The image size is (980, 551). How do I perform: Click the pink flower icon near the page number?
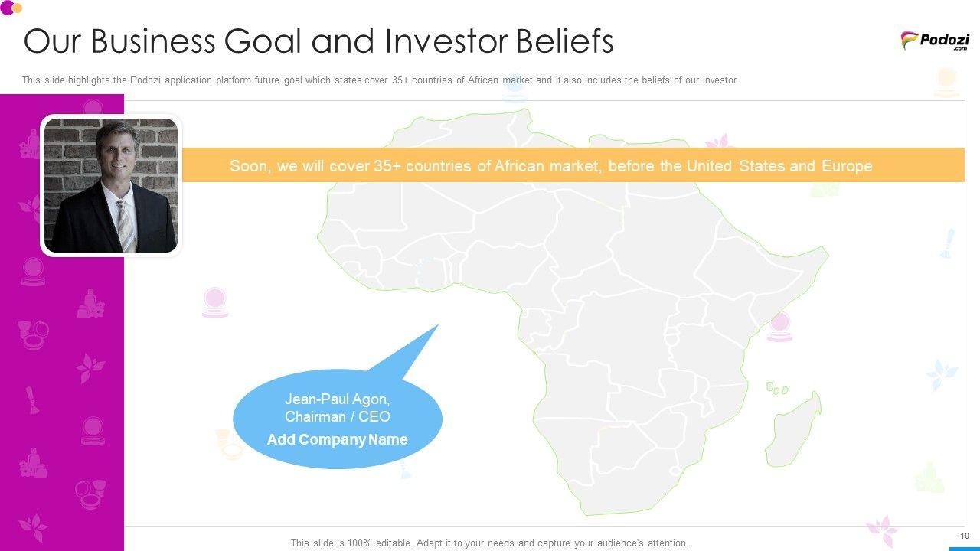882,530
